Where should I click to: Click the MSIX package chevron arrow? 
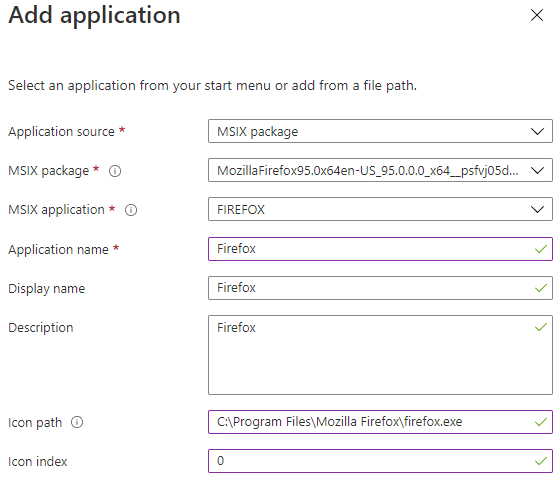pyautogui.click(x=537, y=170)
